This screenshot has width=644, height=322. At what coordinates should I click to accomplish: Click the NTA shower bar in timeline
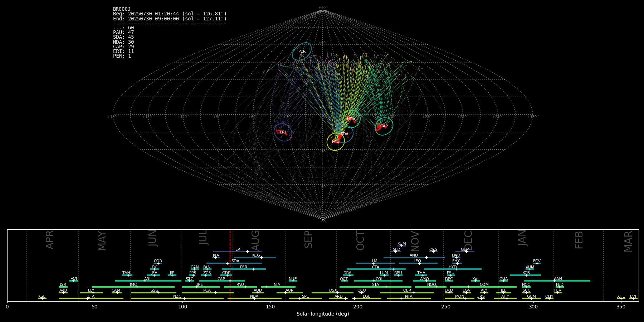coord(409,298)
